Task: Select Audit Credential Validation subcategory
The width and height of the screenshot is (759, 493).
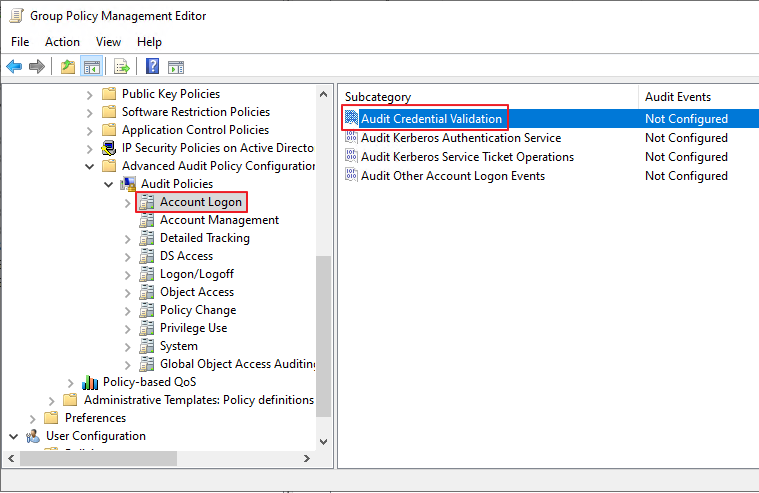Action: (x=431, y=119)
